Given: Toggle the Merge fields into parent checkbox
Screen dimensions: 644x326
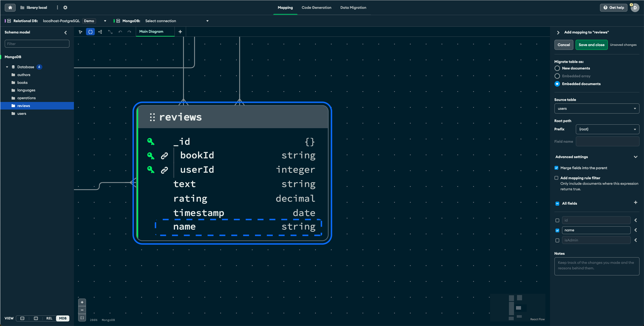Looking at the screenshot, I should [x=557, y=168].
